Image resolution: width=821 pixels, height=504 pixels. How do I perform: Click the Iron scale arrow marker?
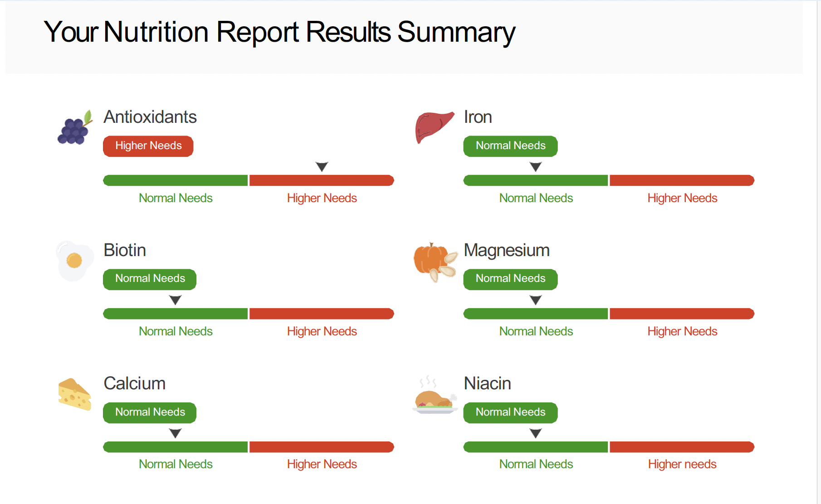536,167
